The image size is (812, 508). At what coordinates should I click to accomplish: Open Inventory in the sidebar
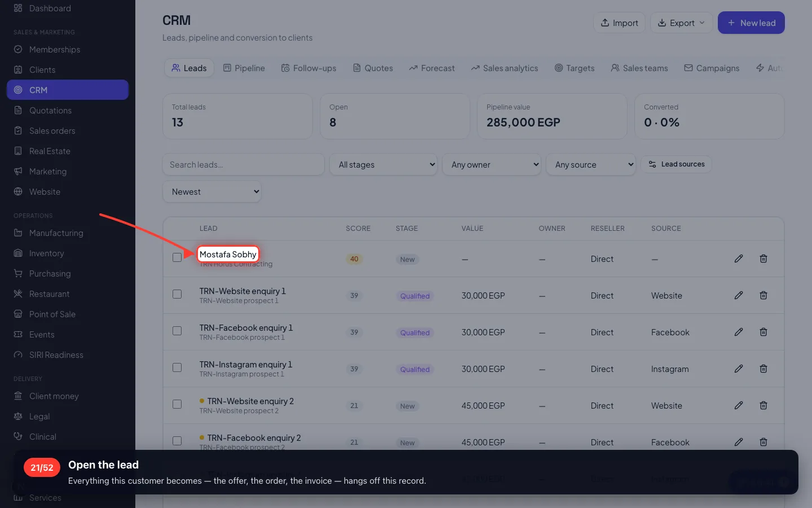pos(68,253)
